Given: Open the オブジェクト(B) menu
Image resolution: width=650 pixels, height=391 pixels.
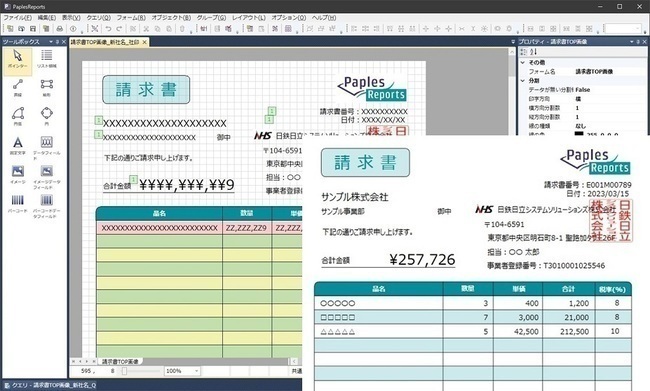Looking at the screenshot, I should 171,18.
